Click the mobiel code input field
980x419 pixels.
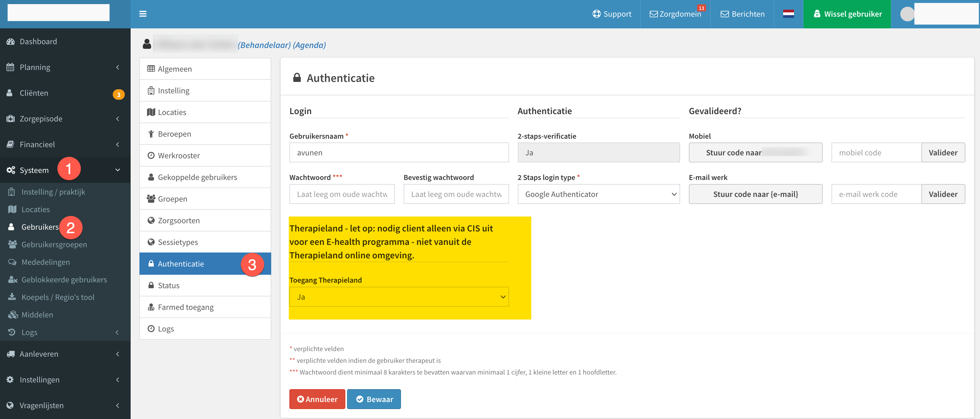point(876,152)
